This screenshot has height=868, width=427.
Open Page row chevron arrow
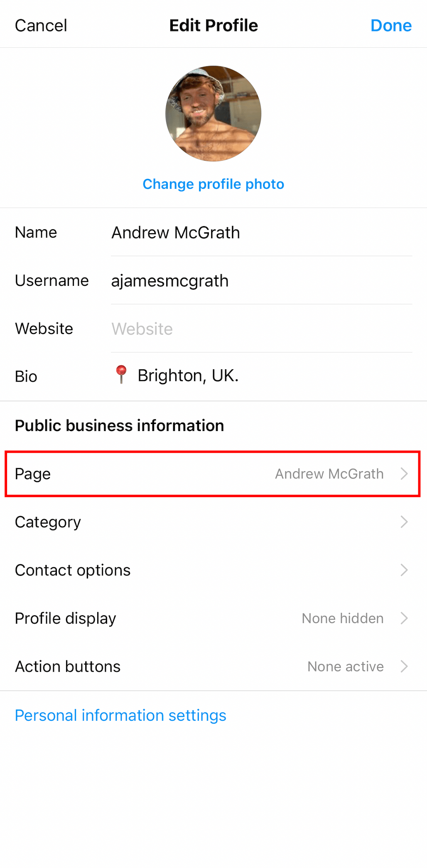404,474
